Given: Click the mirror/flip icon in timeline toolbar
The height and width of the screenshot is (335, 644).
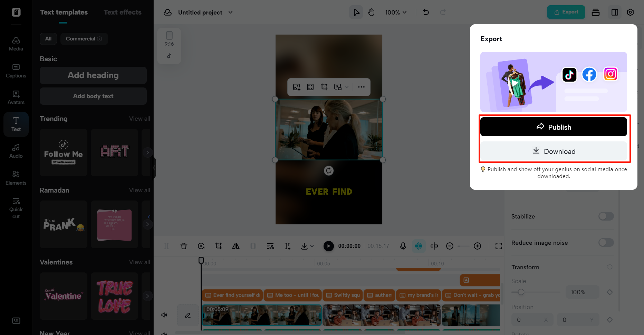Looking at the screenshot, I should [236, 246].
